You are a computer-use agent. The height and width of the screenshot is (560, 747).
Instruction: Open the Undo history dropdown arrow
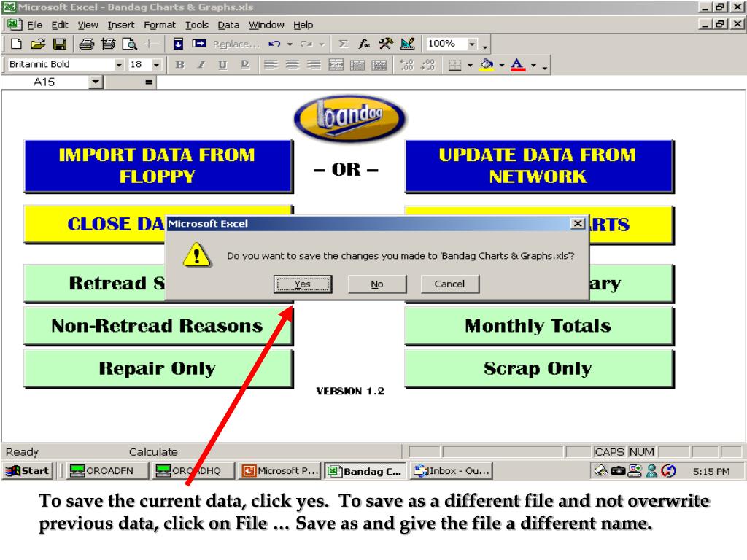click(290, 44)
